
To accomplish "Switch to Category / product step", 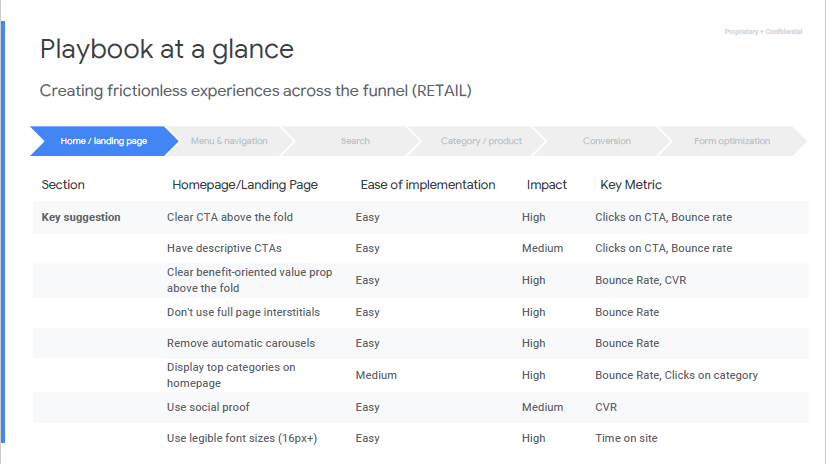I will 481,141.
